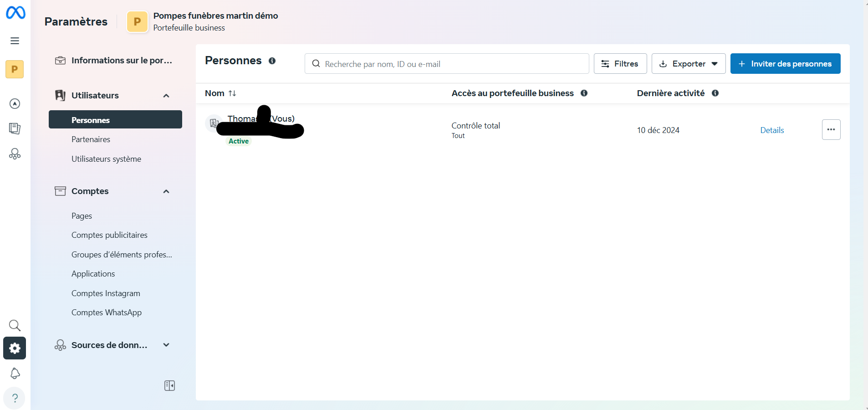Click Inviter des personnes button
Screen dimensions: 868x410
pyautogui.click(x=785, y=64)
